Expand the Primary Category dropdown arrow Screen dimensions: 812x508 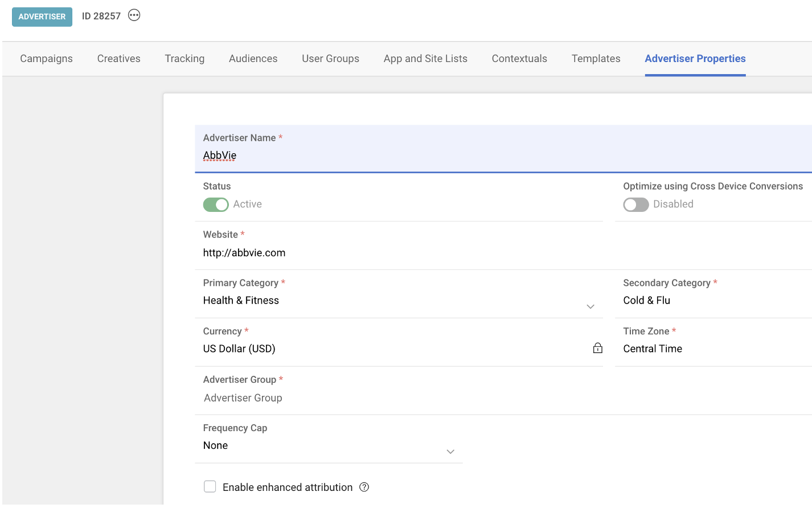(x=590, y=306)
